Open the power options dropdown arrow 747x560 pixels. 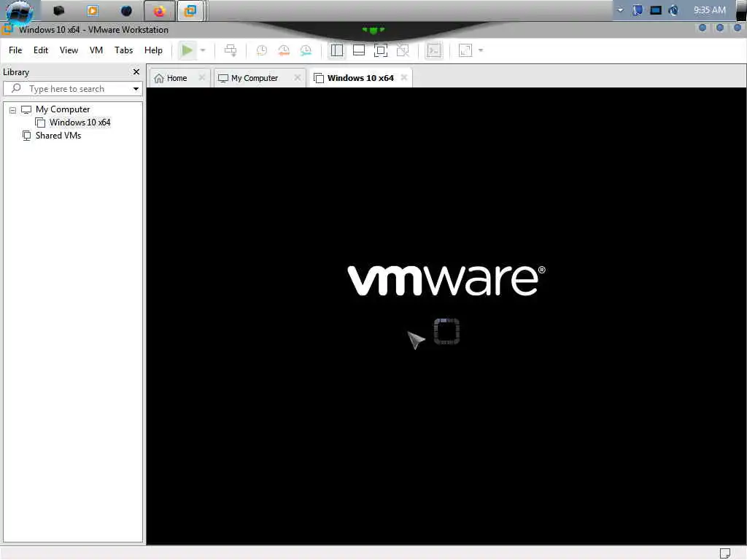tap(203, 50)
